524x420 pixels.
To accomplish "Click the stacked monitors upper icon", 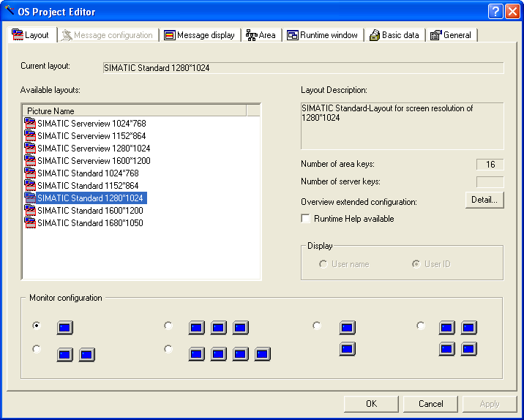I will 347,328.
